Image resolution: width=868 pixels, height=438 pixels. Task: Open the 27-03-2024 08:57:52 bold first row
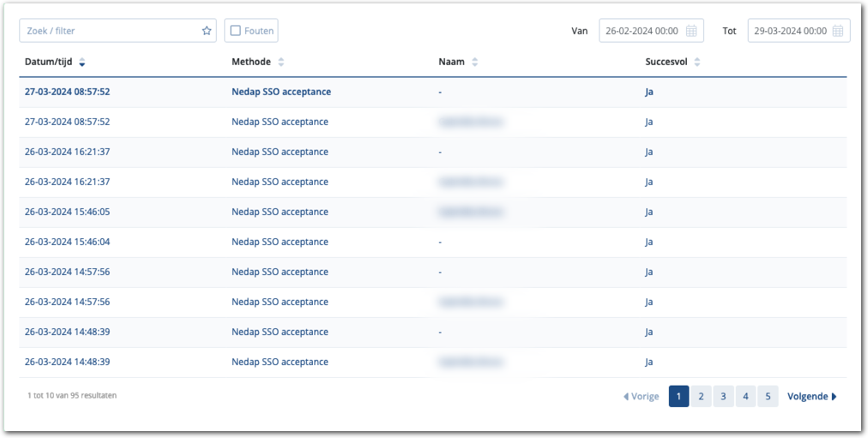click(x=67, y=92)
